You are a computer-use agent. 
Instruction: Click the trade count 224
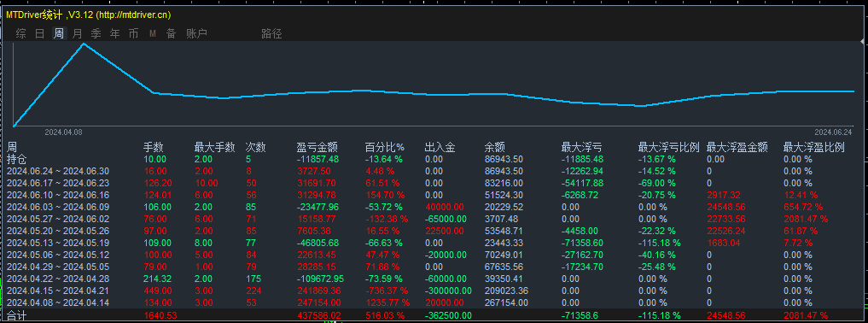pyautogui.click(x=253, y=291)
